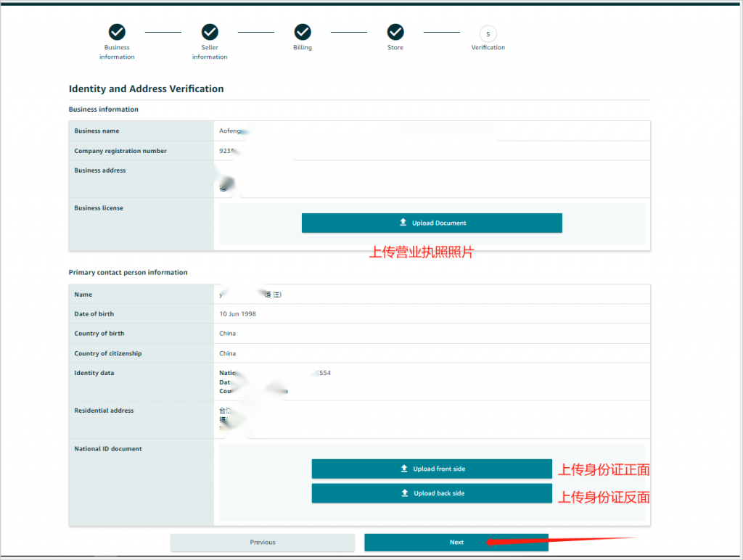The image size is (743, 560).
Task: Click the date of birth value 10 Jun 1998
Action: click(x=238, y=314)
